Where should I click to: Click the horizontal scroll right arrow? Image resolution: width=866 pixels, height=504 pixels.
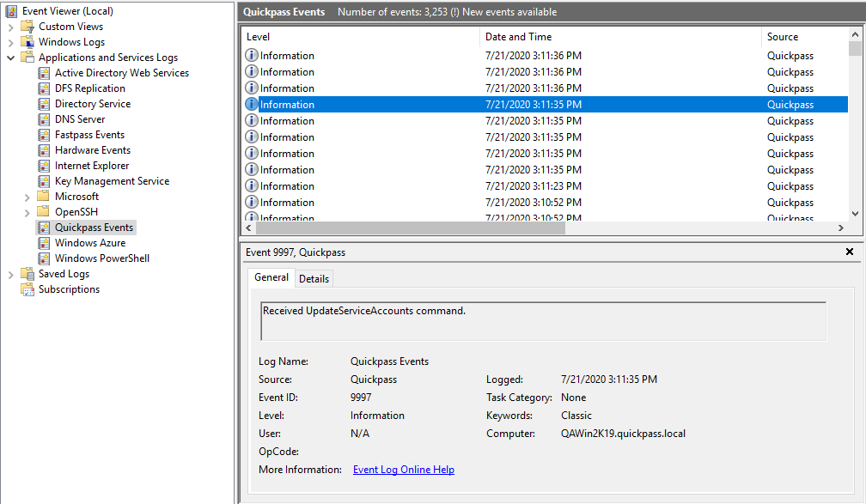841,228
